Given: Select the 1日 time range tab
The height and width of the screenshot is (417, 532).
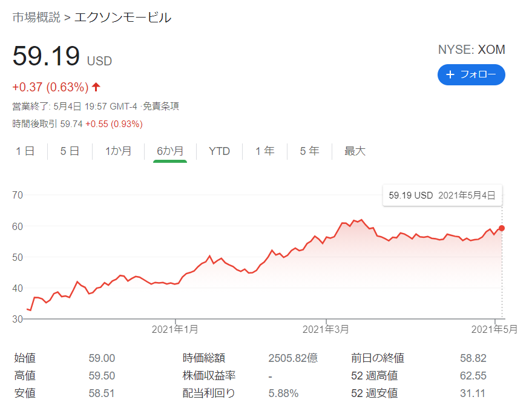Looking at the screenshot, I should click(25, 151).
